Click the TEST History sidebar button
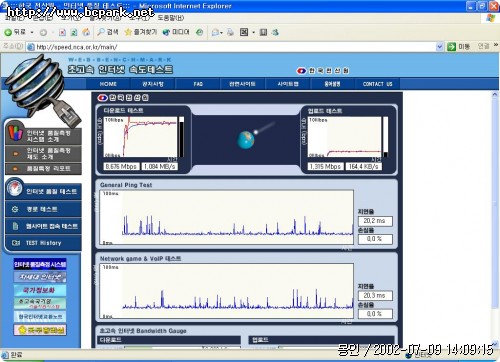The image size is (500, 362). (43, 243)
